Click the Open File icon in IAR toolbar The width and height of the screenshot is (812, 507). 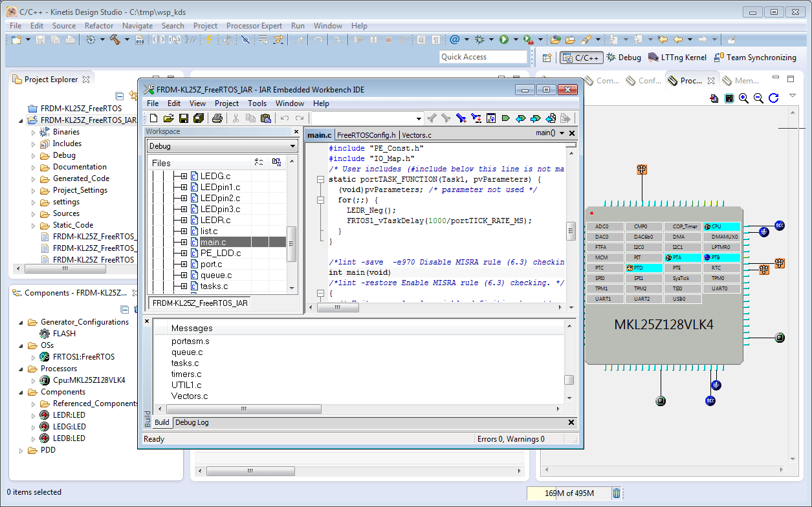168,118
